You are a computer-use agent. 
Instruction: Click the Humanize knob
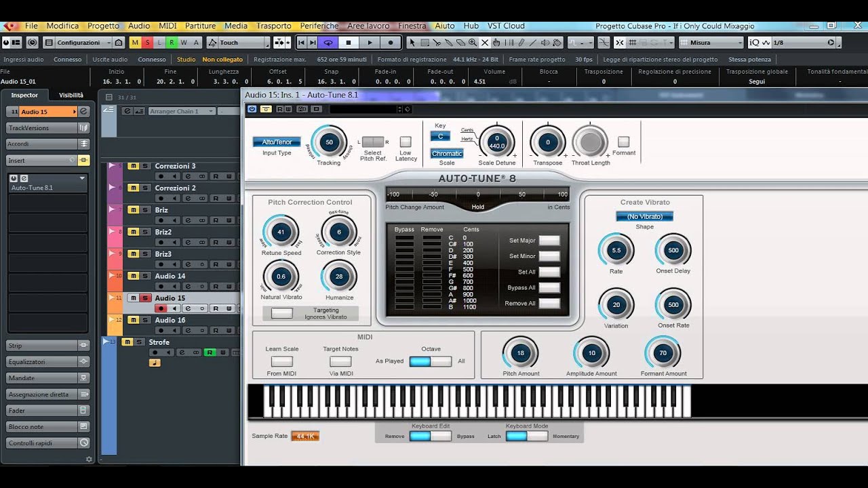[x=339, y=277]
